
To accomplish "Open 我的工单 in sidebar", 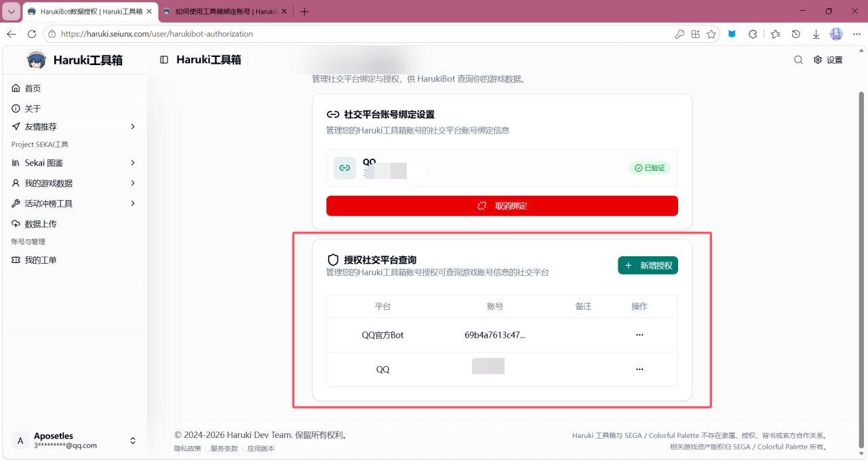I will click(75, 260).
